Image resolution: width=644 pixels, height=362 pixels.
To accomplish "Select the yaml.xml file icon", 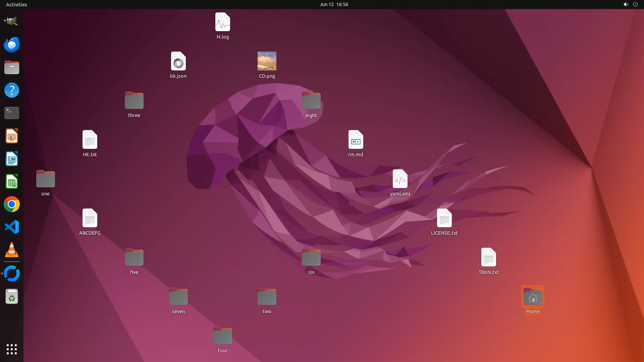I will 400,179.
